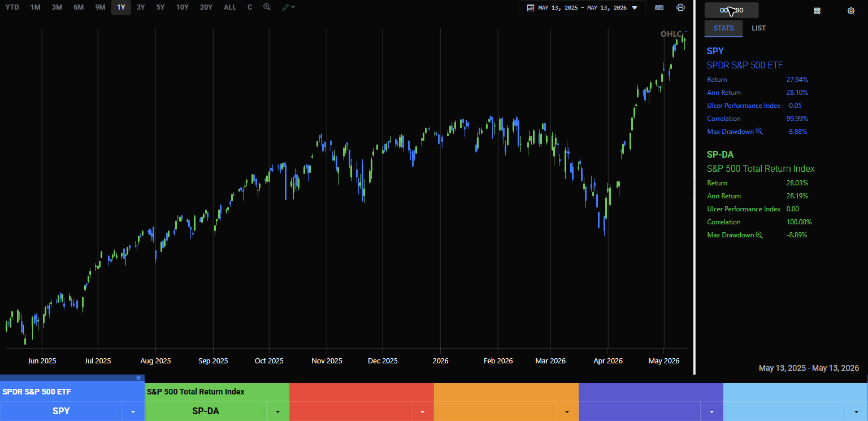
Task: Show ALL available history range
Action: click(x=230, y=7)
